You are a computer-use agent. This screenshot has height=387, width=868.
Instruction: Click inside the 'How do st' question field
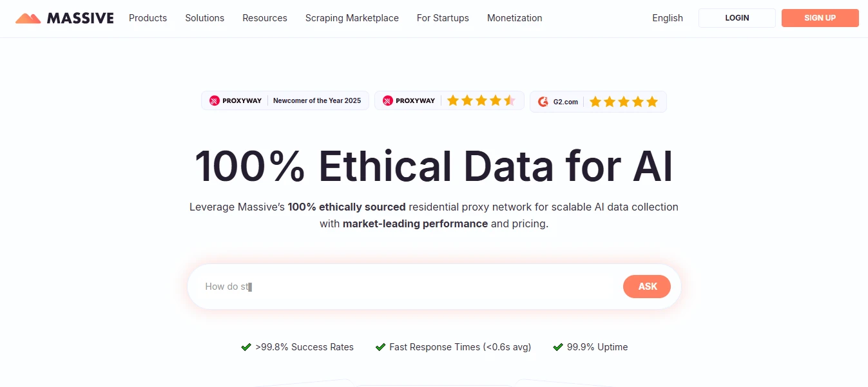[x=387, y=286]
